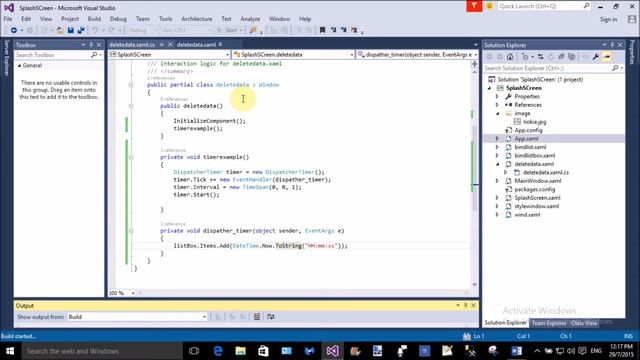Click the Undo toolbar icon

pos(95,30)
